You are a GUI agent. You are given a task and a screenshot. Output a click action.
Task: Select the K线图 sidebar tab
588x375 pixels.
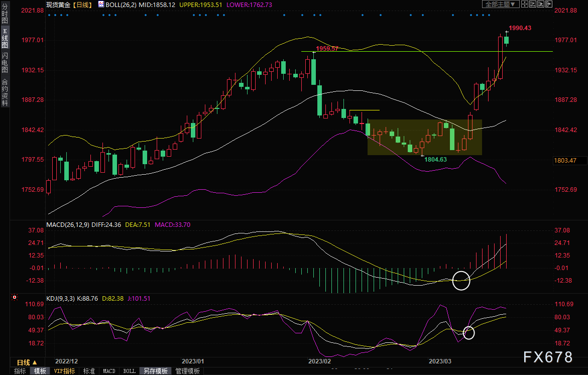point(5,38)
